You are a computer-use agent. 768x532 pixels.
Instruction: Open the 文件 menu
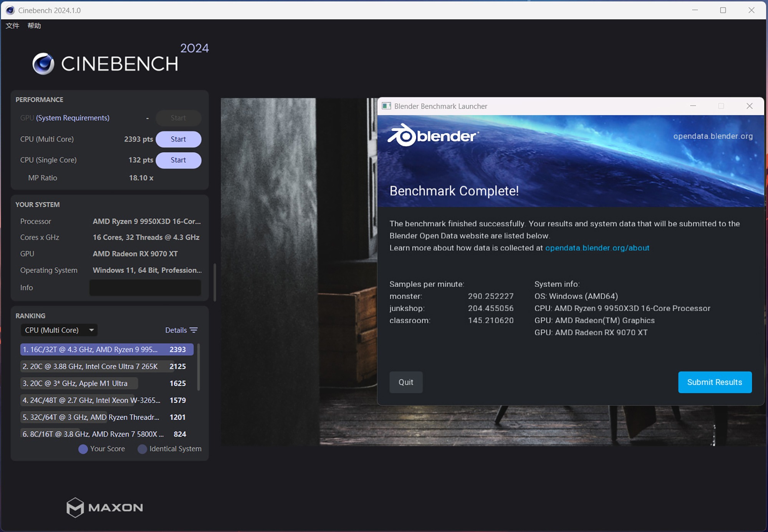click(x=12, y=26)
